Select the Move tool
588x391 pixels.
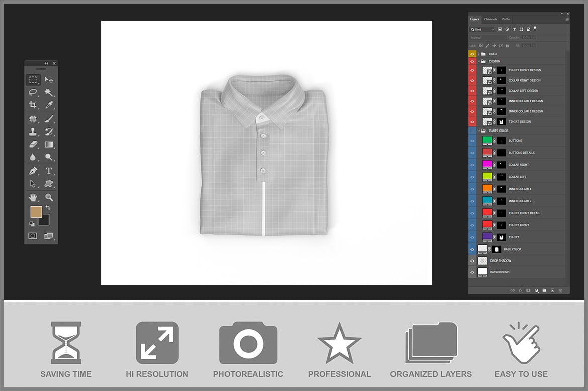(49, 80)
